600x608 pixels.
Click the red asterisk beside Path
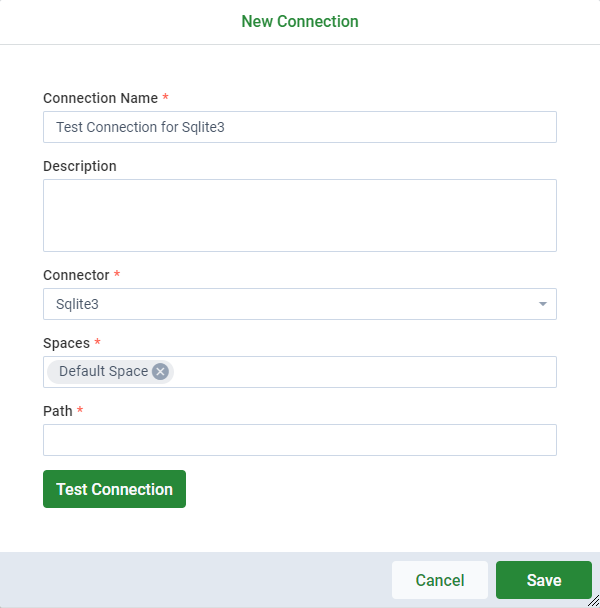(80, 409)
